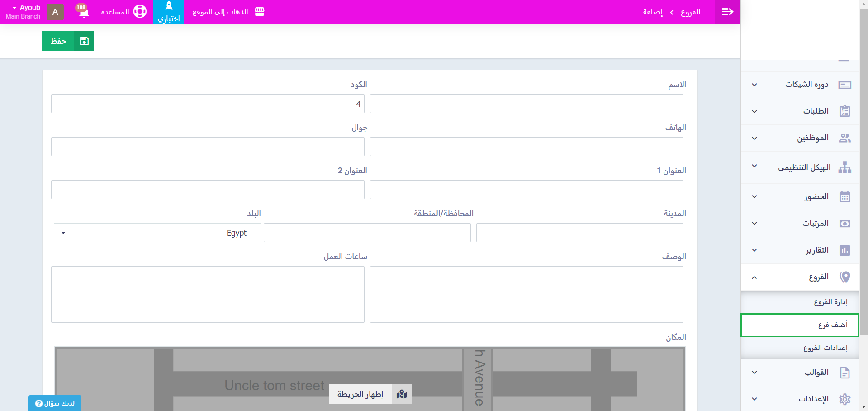Click the reports bar chart icon
This screenshot has height=411, width=868.
tap(844, 250)
